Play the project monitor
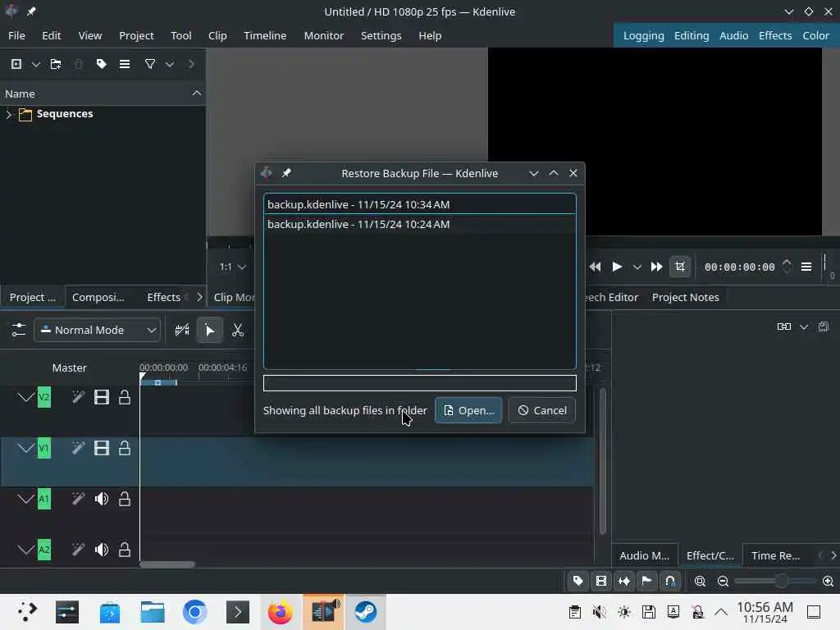The image size is (840, 630). coord(617,267)
